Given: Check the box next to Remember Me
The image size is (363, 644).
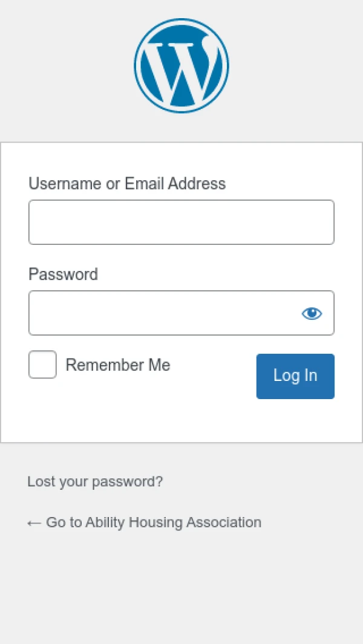Looking at the screenshot, I should [x=42, y=364].
